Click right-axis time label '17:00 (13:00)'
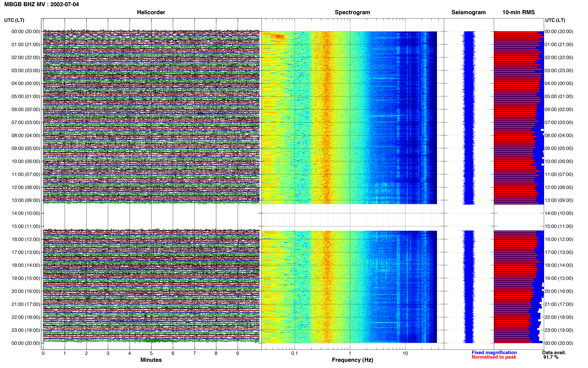Viewport: 588px width, 368px height. [559, 252]
